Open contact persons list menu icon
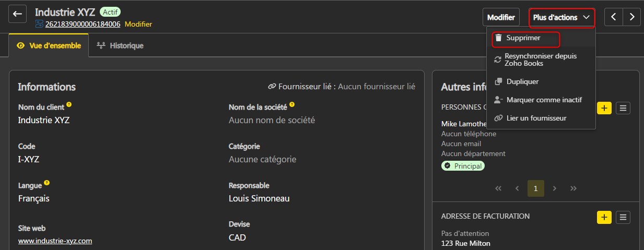 [x=623, y=108]
